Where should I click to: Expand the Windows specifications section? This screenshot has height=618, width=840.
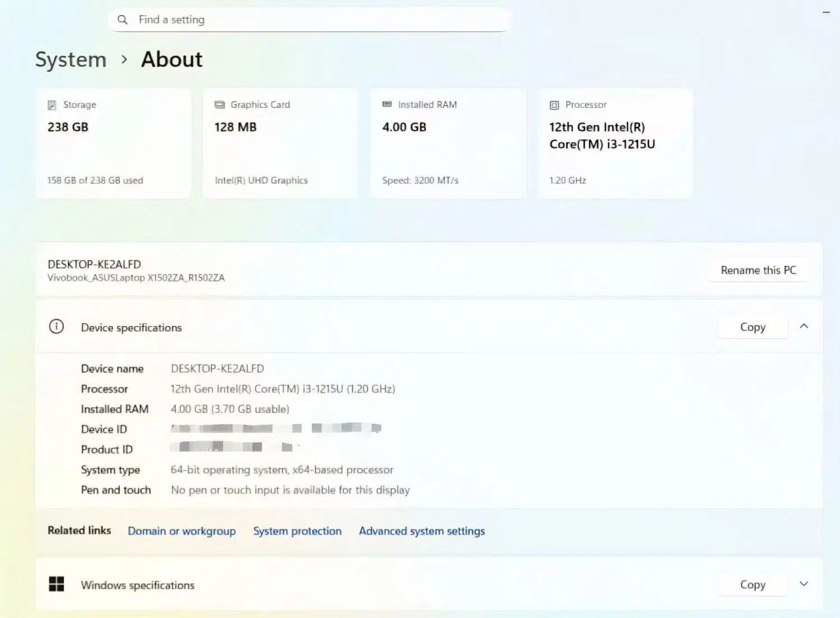804,584
